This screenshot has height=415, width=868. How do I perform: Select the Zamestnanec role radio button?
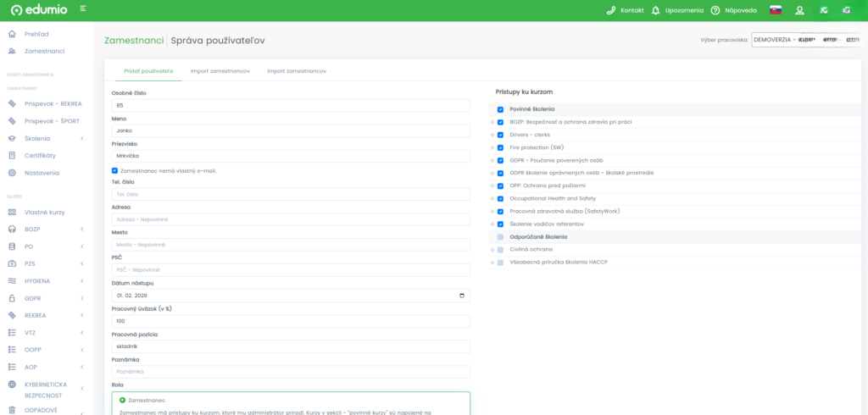click(x=121, y=399)
